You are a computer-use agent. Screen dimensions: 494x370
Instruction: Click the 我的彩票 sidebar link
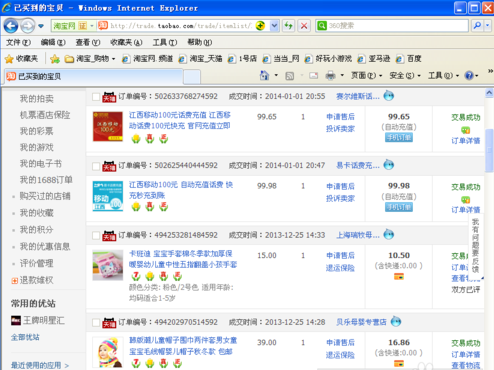point(36,131)
